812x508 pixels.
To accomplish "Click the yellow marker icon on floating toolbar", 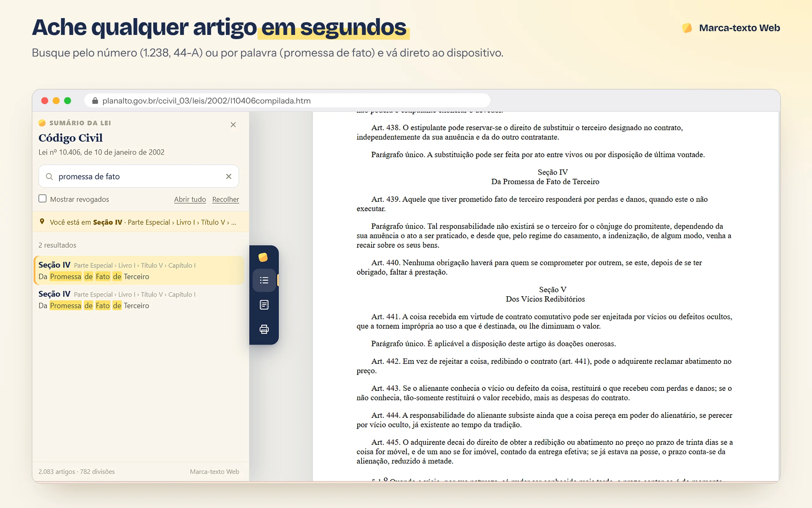I will [x=263, y=257].
